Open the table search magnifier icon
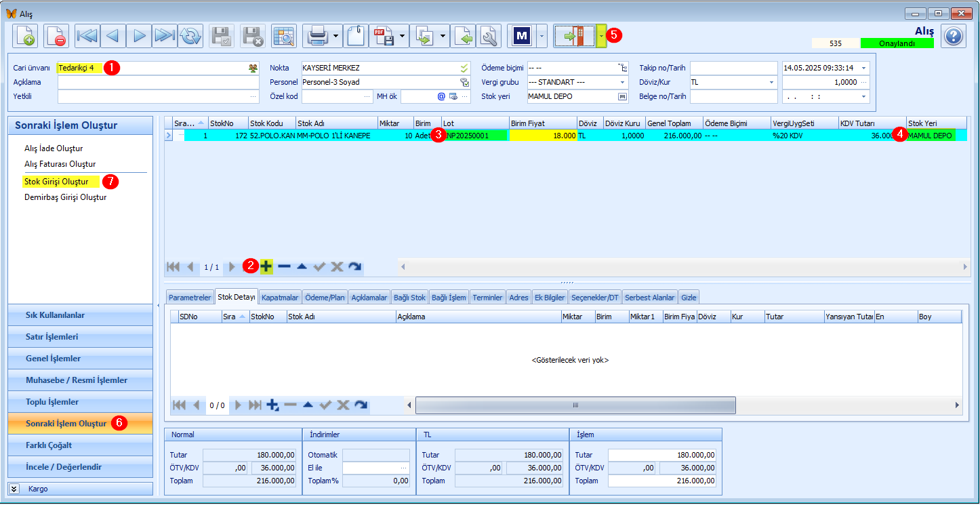 pos(284,35)
